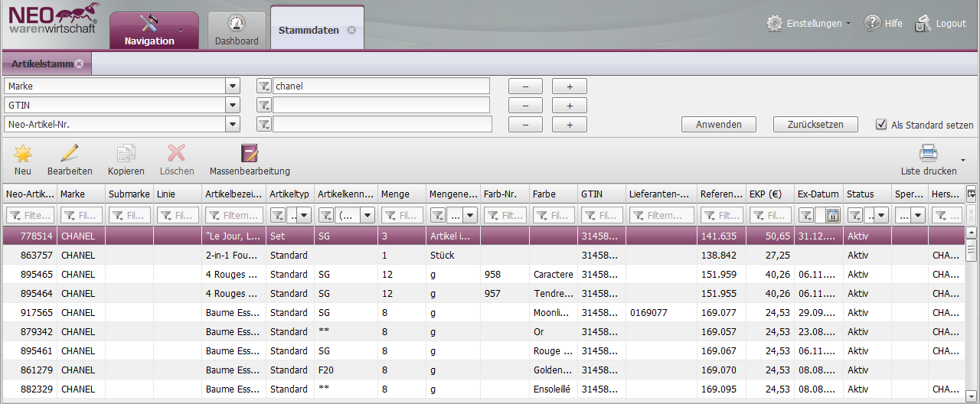The height and width of the screenshot is (404, 980).
Task: Click the Logout icon
Action: pos(923,23)
